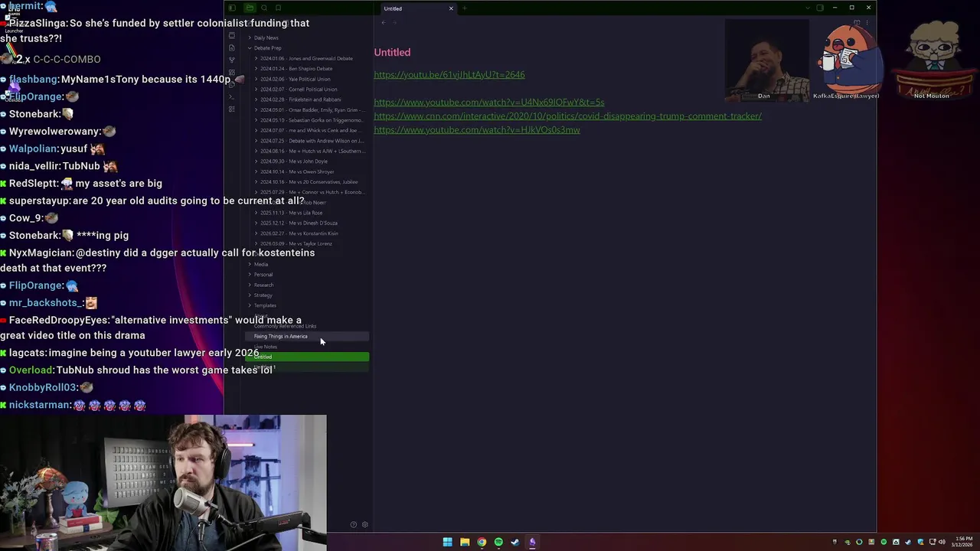
Task: Click the navigate forward arrow in note
Action: point(395,23)
